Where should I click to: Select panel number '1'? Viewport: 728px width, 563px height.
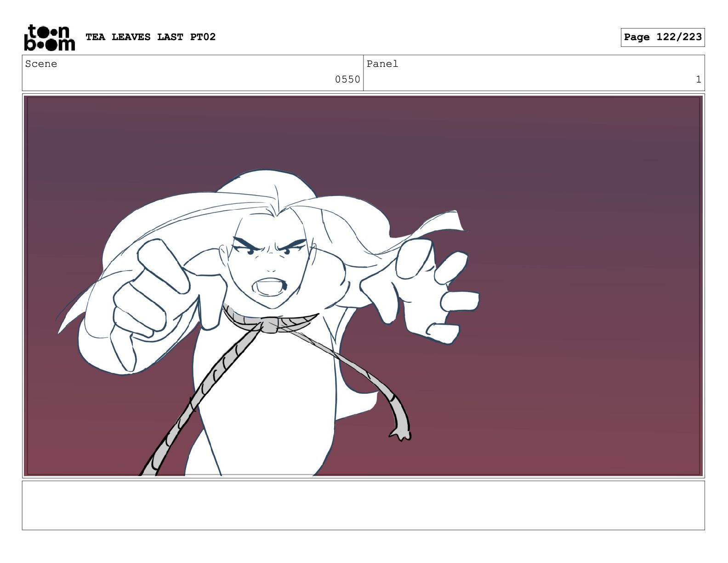tap(698, 80)
